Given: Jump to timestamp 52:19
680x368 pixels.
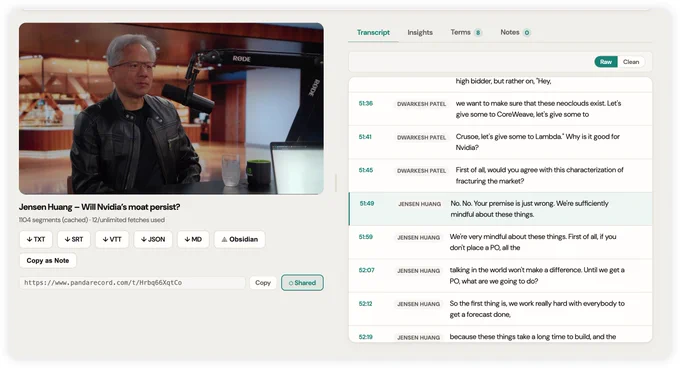Looking at the screenshot, I should click(366, 337).
